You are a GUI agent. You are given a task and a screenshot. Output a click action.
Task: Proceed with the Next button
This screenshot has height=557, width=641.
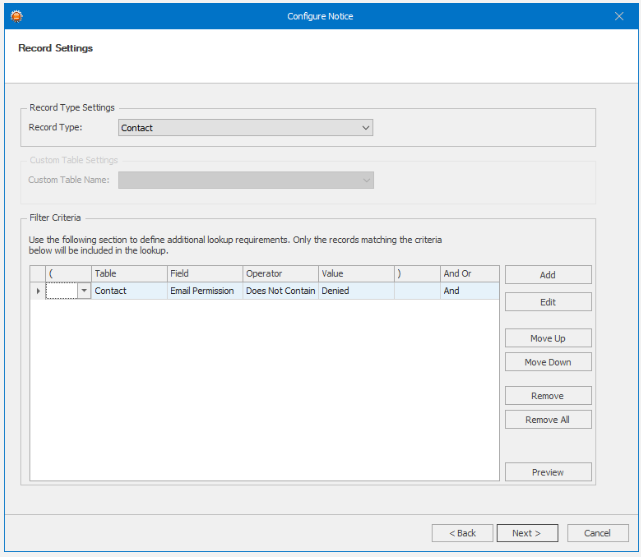click(x=527, y=533)
